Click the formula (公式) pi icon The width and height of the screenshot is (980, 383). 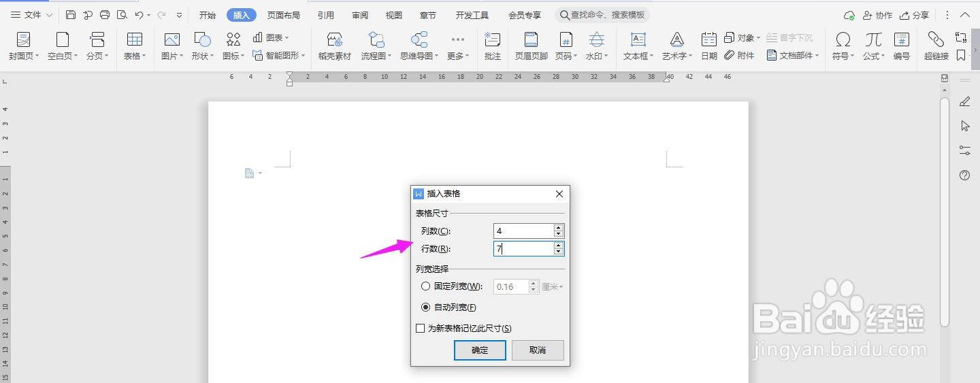pos(874,39)
